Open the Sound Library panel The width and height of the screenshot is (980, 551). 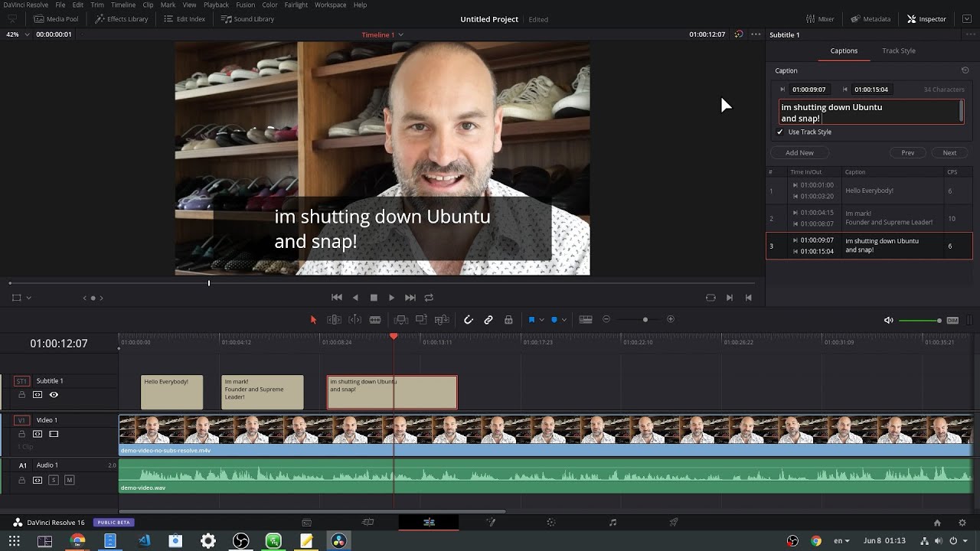pyautogui.click(x=247, y=19)
